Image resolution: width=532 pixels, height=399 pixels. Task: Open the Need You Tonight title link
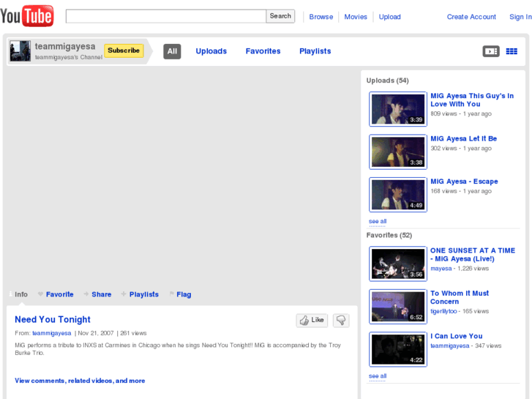(53, 319)
